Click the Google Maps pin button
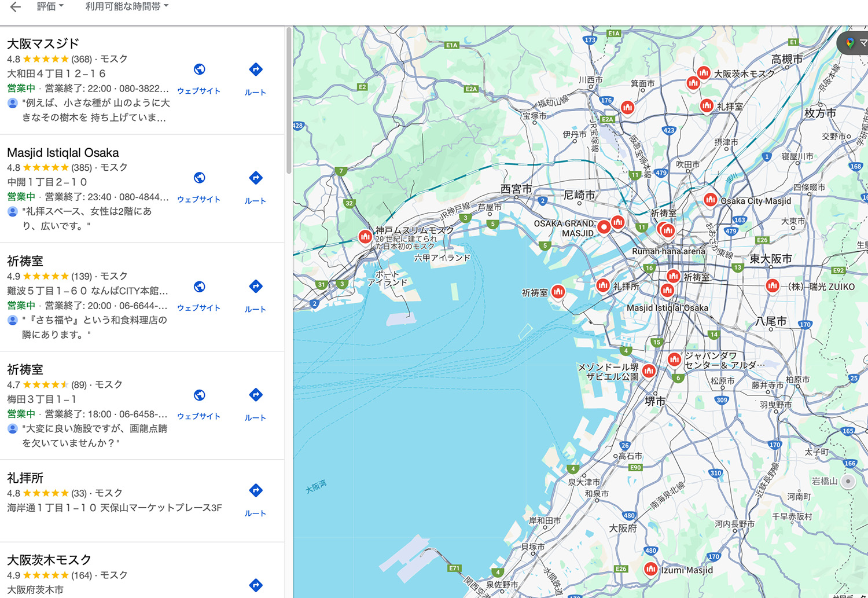The width and height of the screenshot is (868, 598). tap(853, 43)
